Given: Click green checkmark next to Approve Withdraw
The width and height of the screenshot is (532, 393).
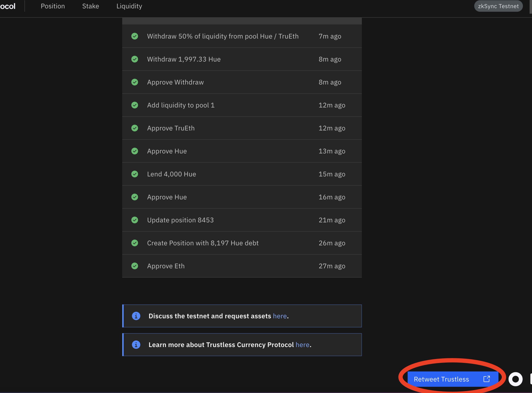Looking at the screenshot, I should click(x=135, y=82).
